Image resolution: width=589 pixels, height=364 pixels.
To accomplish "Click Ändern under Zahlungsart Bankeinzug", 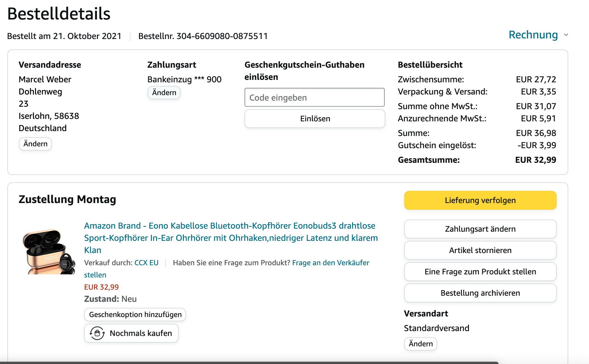I will coord(164,92).
